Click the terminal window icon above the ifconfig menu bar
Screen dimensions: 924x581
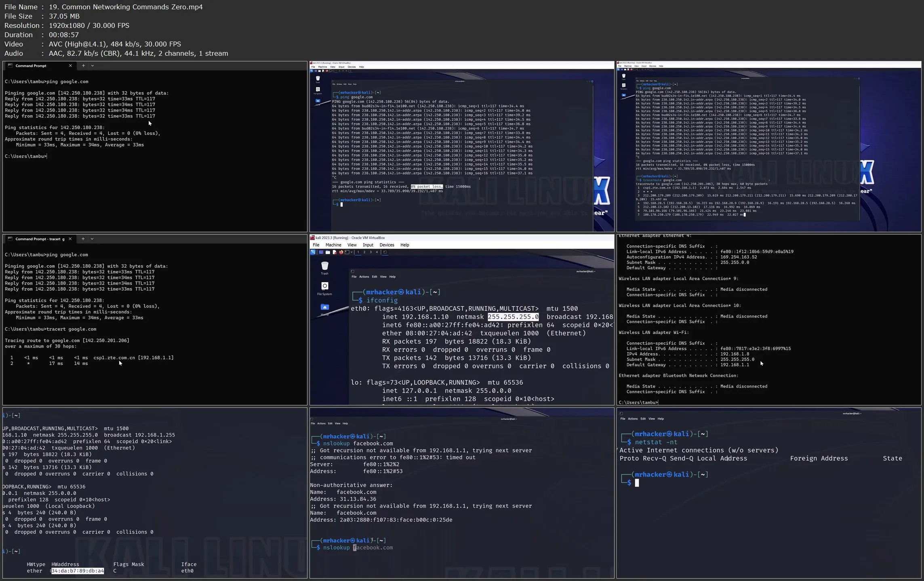(x=352, y=271)
